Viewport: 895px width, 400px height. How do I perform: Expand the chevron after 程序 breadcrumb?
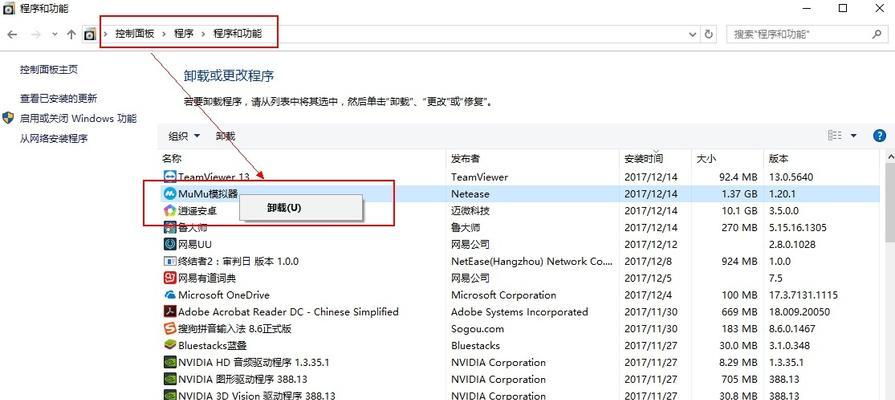(x=204, y=34)
